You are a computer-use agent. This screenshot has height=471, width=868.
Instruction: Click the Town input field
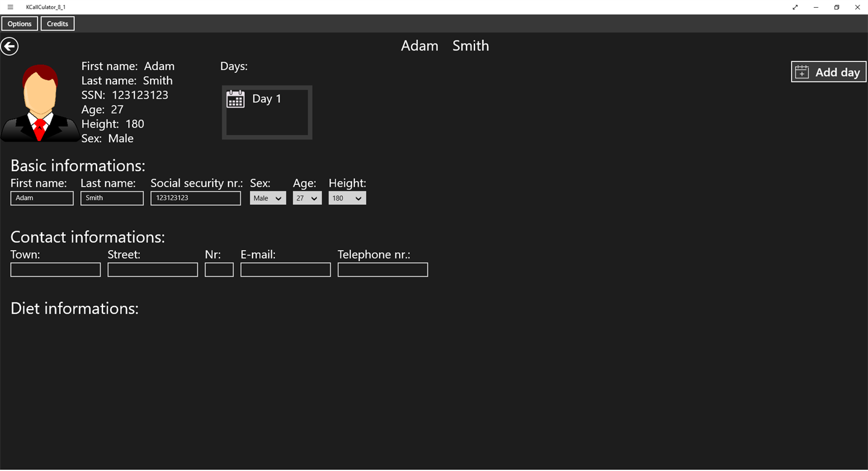pyautogui.click(x=55, y=270)
